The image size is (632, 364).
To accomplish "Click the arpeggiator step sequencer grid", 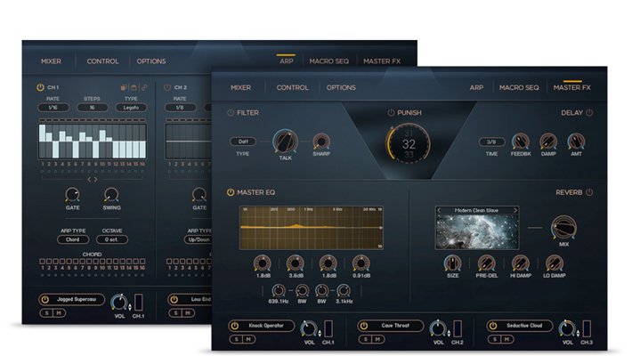I will [91, 141].
